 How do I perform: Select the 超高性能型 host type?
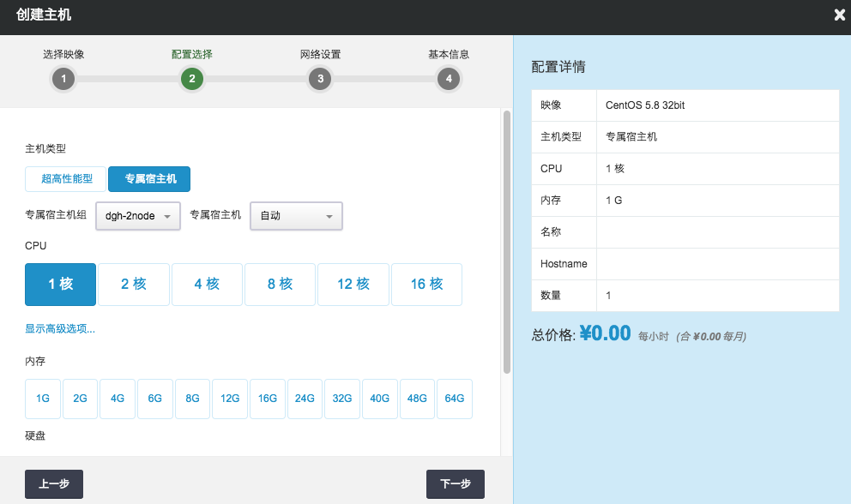click(66, 179)
